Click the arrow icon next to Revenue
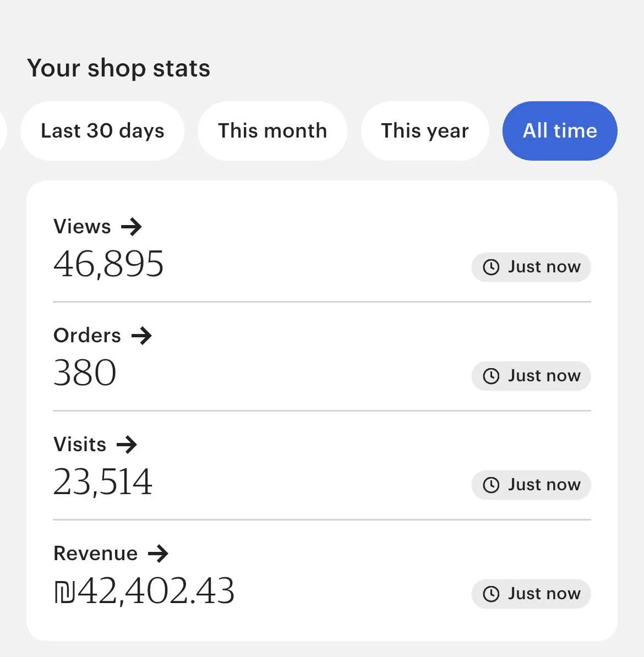The width and height of the screenshot is (644, 657). pyautogui.click(x=158, y=554)
